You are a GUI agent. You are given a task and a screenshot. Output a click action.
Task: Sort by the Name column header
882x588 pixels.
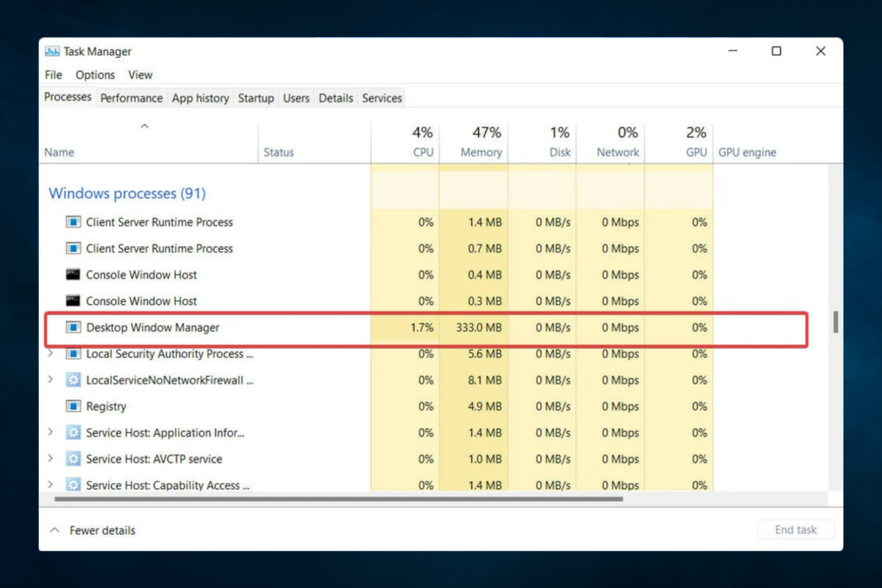pos(59,152)
